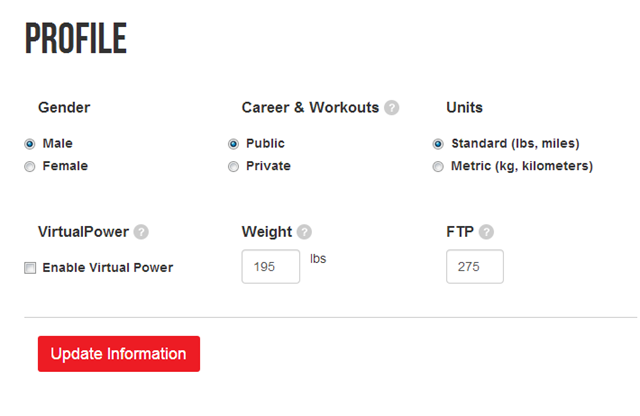Screen dimensions: 640x416
Task: Focus the Weight field showing 195
Action: coord(271,267)
